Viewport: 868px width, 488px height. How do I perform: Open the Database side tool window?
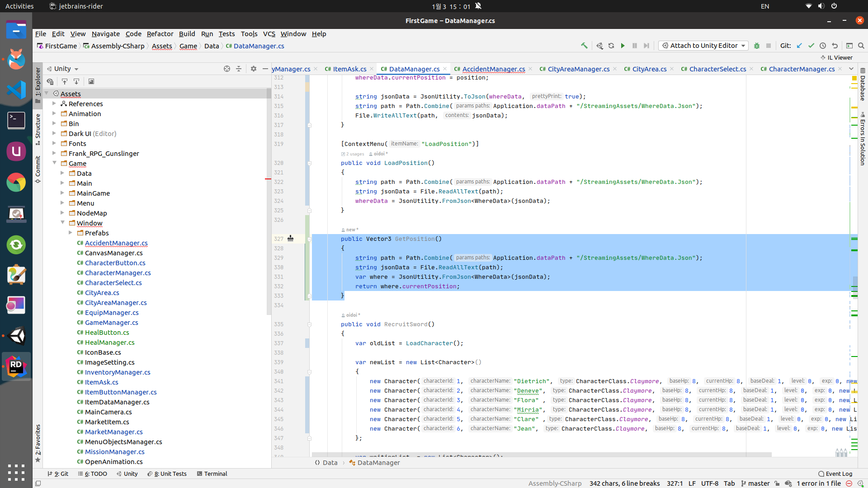pyautogui.click(x=863, y=84)
